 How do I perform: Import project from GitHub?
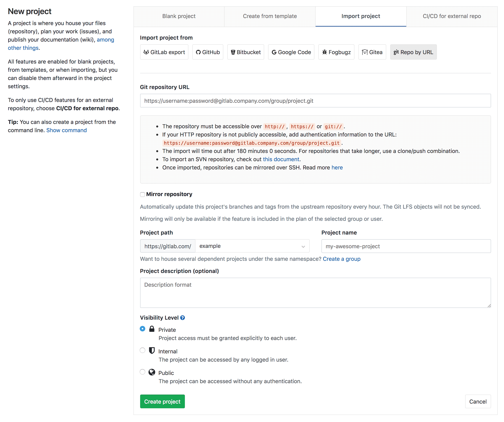(x=208, y=52)
